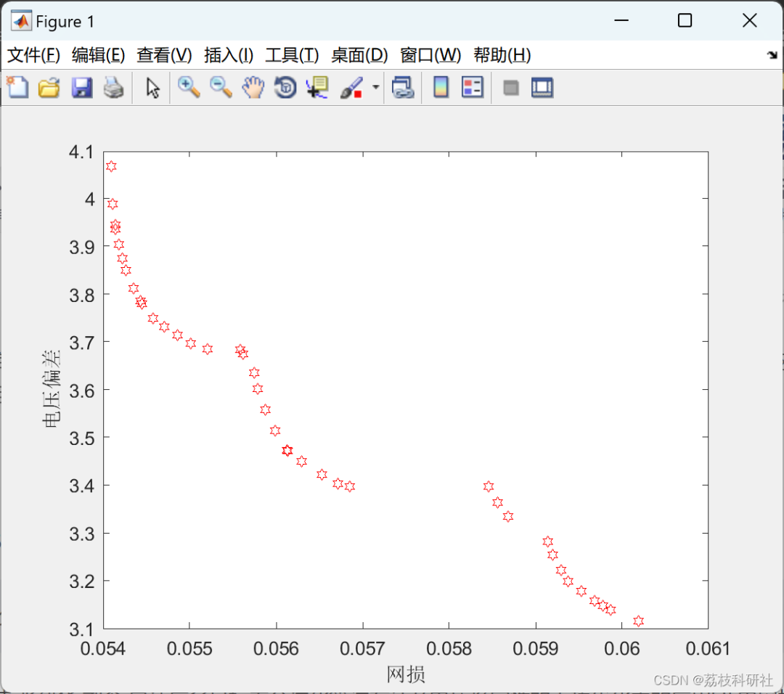Open the 工具(T) menu
The height and width of the screenshot is (694, 784).
(292, 55)
